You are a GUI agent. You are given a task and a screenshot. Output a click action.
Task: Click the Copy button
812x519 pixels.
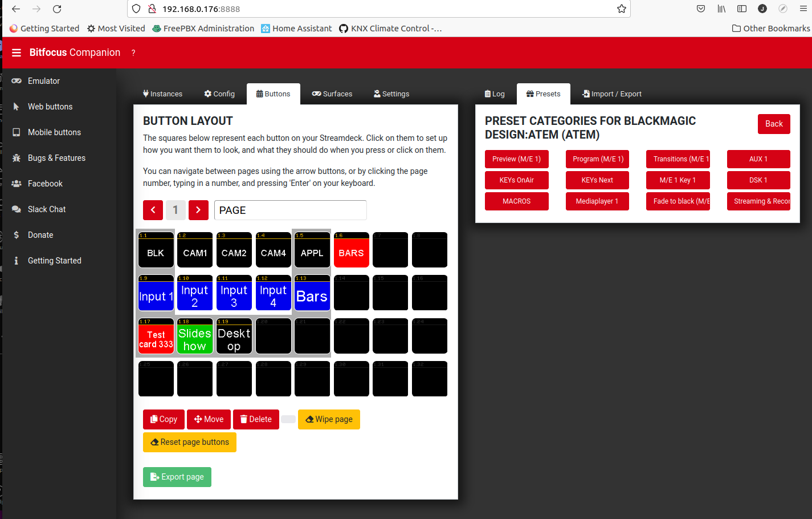[164, 419]
